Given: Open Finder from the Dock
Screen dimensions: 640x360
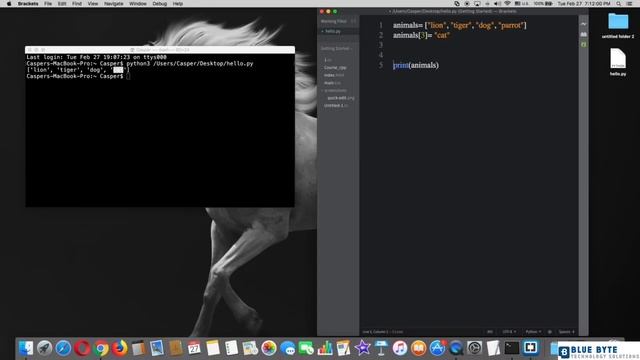Looking at the screenshot, I should (x=26, y=348).
